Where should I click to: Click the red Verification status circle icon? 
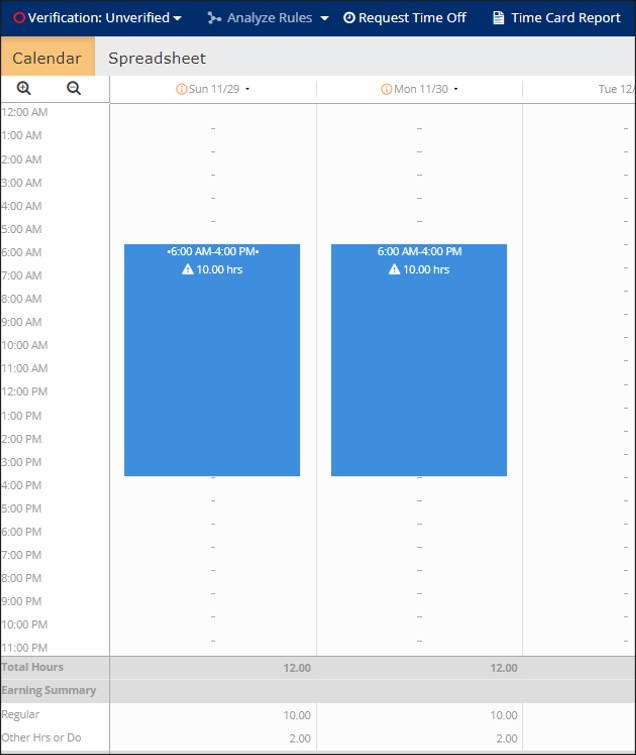click(18, 18)
